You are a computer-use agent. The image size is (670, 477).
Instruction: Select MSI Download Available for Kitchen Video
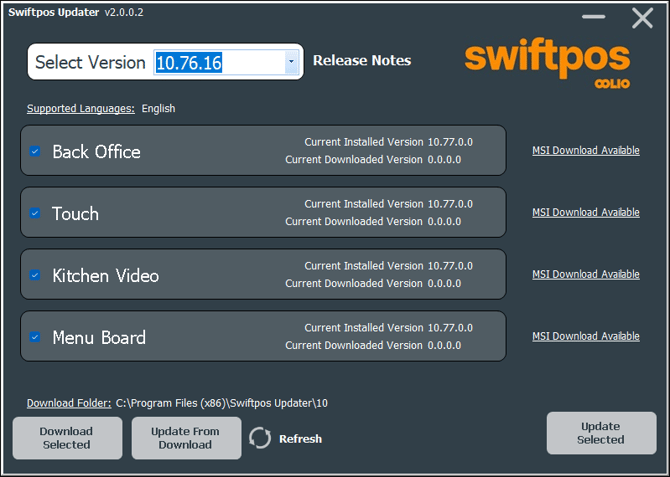[585, 274]
